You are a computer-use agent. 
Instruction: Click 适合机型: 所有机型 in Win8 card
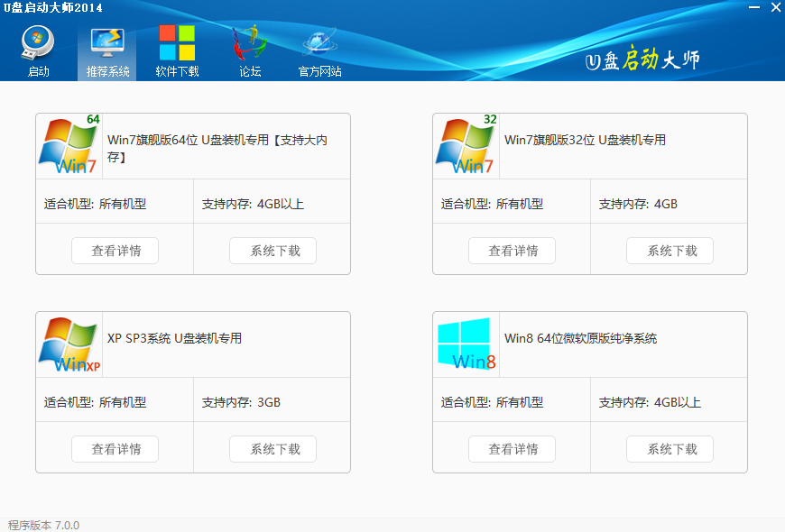pos(492,402)
